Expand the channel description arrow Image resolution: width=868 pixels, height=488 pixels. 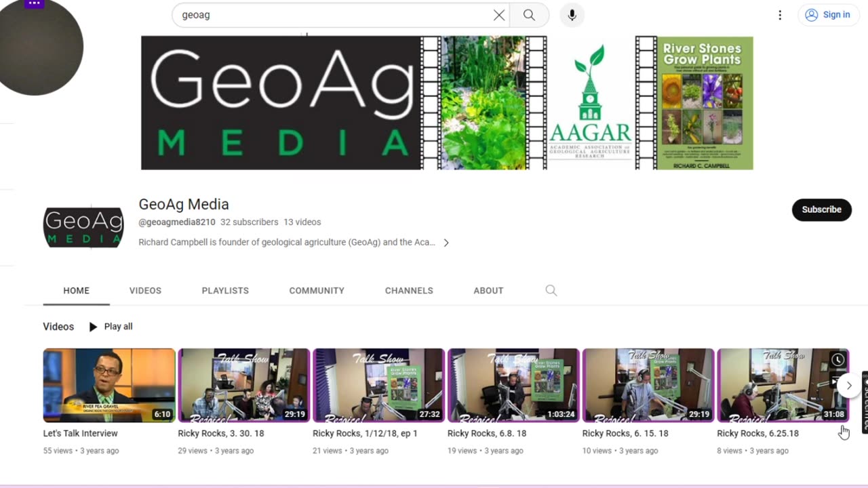(x=446, y=243)
